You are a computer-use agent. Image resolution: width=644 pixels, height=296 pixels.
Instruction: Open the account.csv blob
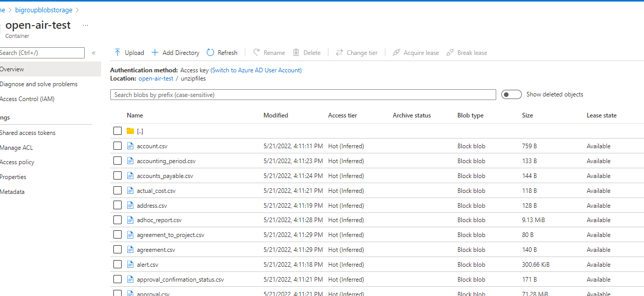[152, 146]
